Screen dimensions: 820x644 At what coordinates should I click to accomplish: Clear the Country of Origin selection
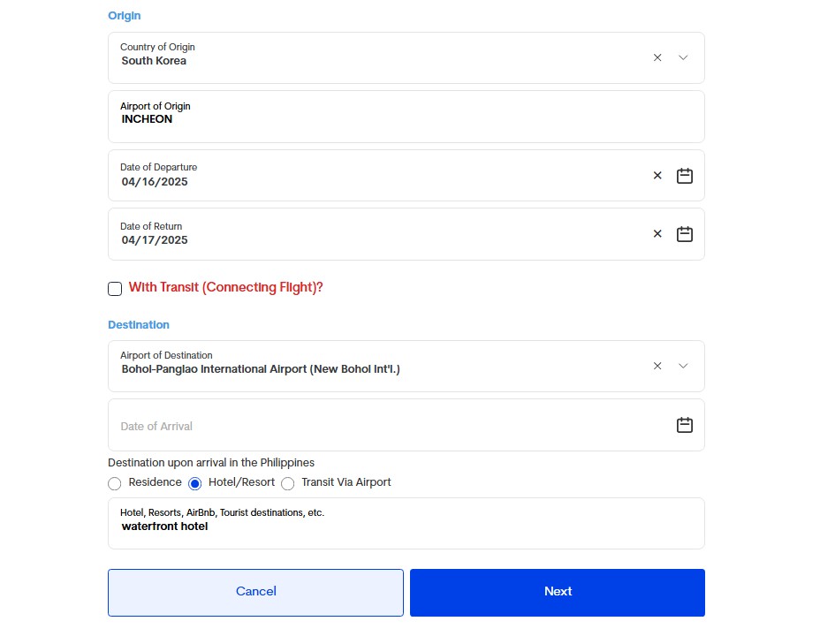pyautogui.click(x=657, y=57)
